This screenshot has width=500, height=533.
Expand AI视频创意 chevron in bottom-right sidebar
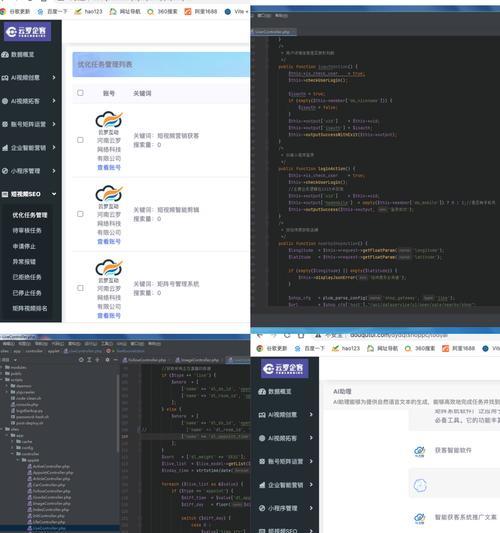311,415
